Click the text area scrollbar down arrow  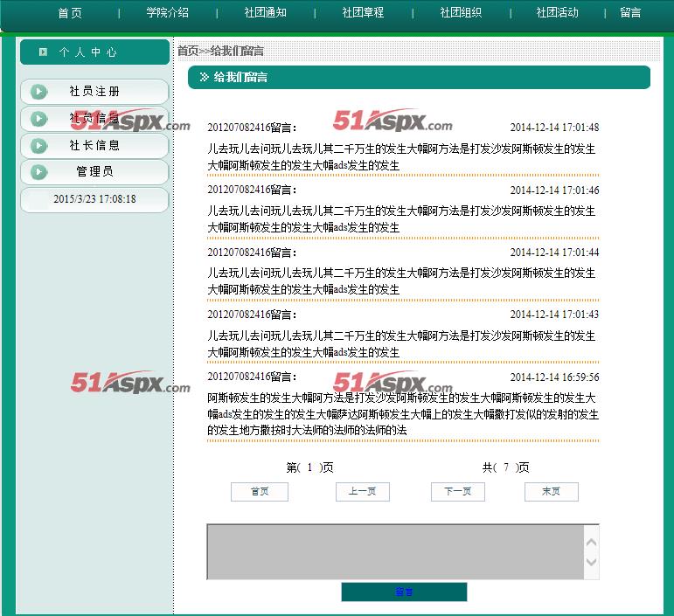click(x=591, y=564)
